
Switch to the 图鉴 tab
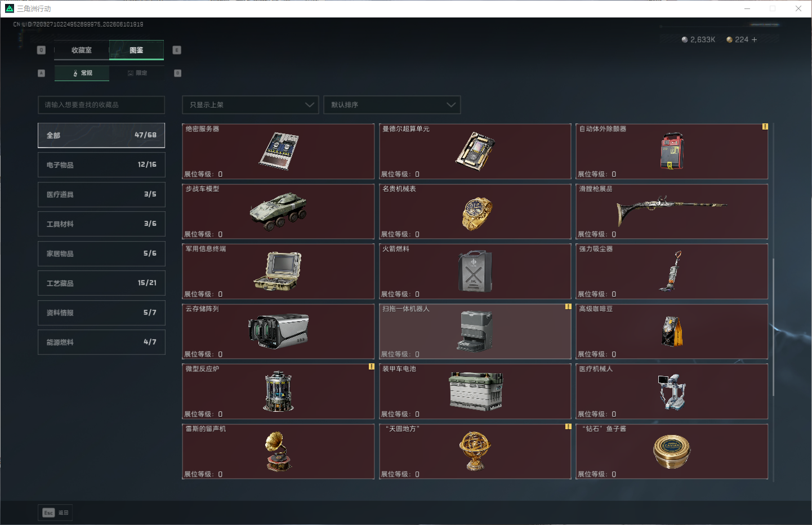pos(136,50)
